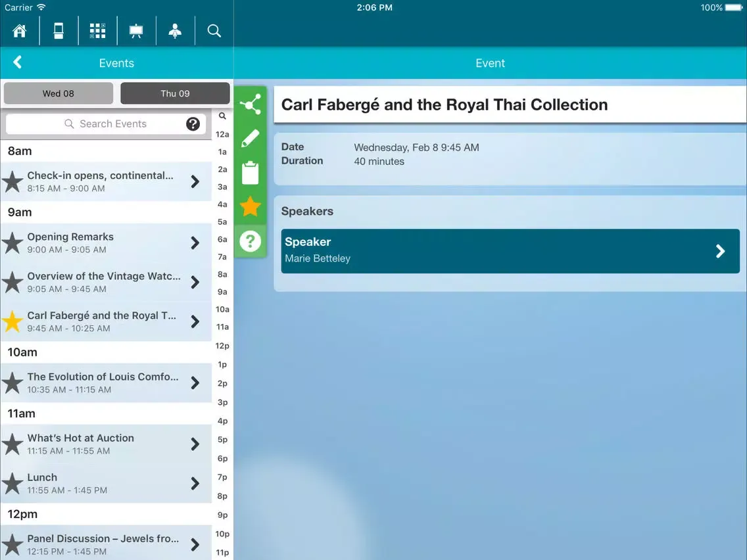This screenshot has width=747, height=560.
Task: Open What's Hot at Auction chevron
Action: (195, 444)
